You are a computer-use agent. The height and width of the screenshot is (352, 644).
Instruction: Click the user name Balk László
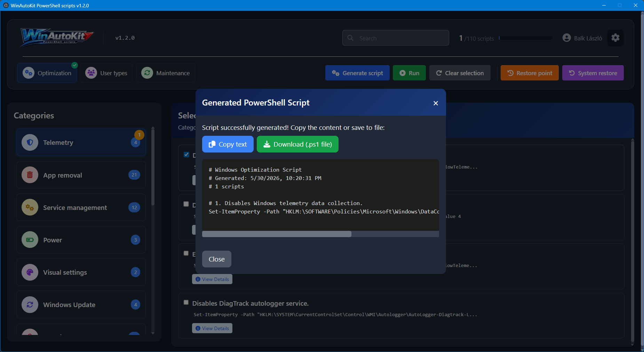pos(588,38)
